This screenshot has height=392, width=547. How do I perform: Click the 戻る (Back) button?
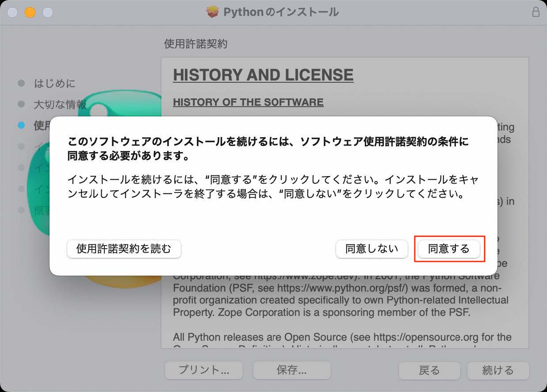click(x=429, y=370)
